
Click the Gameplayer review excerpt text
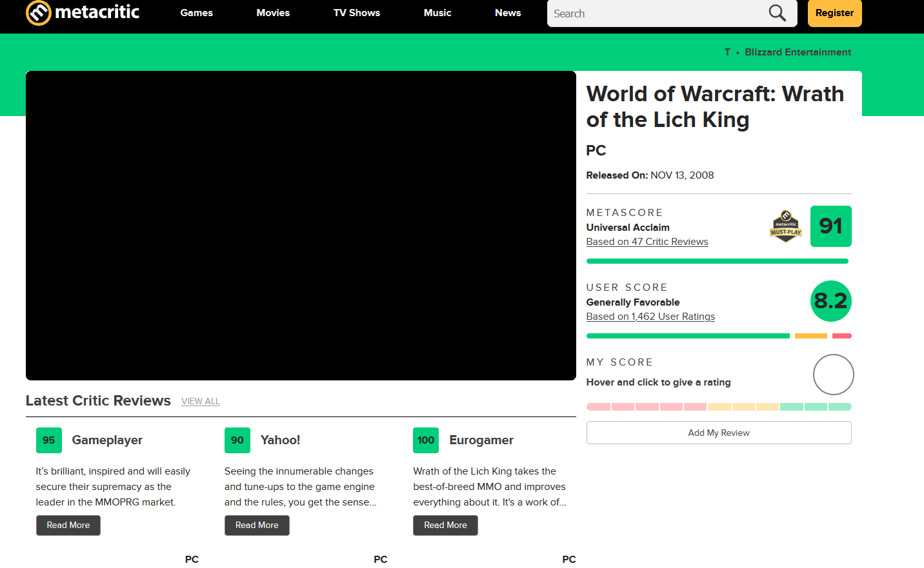point(113,487)
